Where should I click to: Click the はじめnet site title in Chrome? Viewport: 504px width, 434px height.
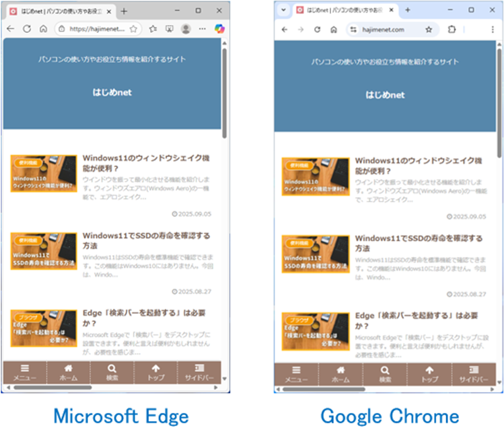click(x=385, y=95)
